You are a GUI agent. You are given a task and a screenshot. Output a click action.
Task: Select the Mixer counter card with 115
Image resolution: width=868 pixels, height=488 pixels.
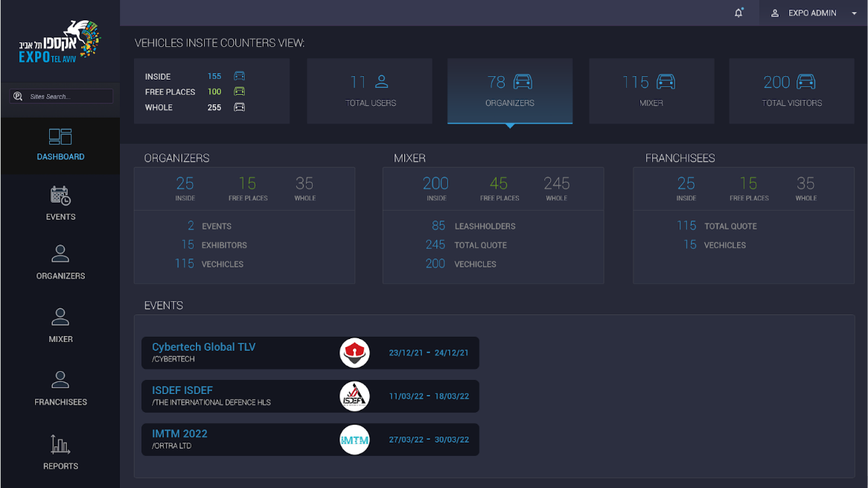(x=651, y=91)
